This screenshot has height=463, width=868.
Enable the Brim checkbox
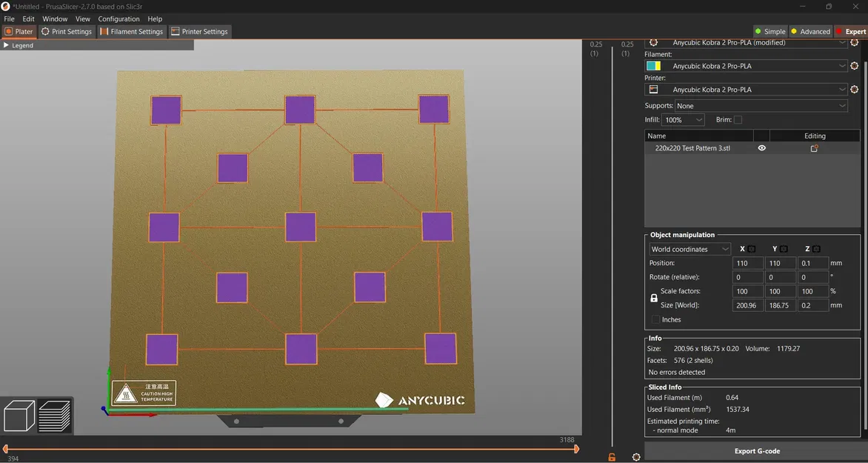tap(738, 120)
